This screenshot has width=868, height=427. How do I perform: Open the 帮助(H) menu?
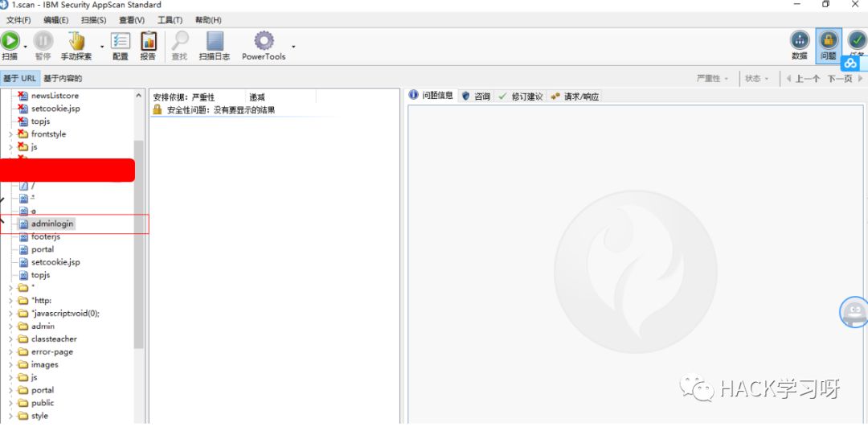(208, 20)
